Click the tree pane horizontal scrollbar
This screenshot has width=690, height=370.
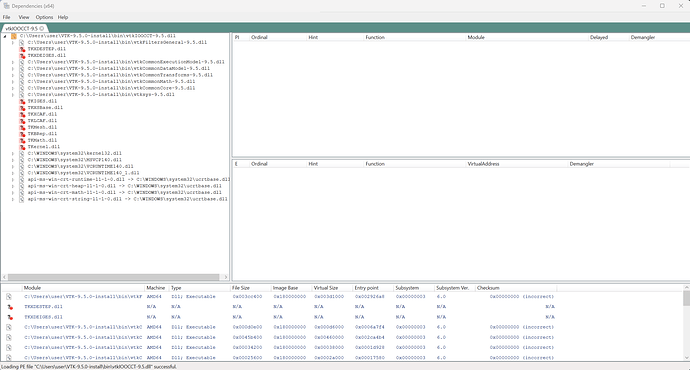115,277
